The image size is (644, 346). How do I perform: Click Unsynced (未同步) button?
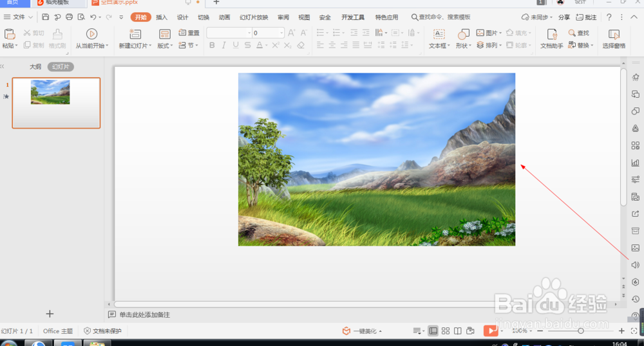pos(536,17)
